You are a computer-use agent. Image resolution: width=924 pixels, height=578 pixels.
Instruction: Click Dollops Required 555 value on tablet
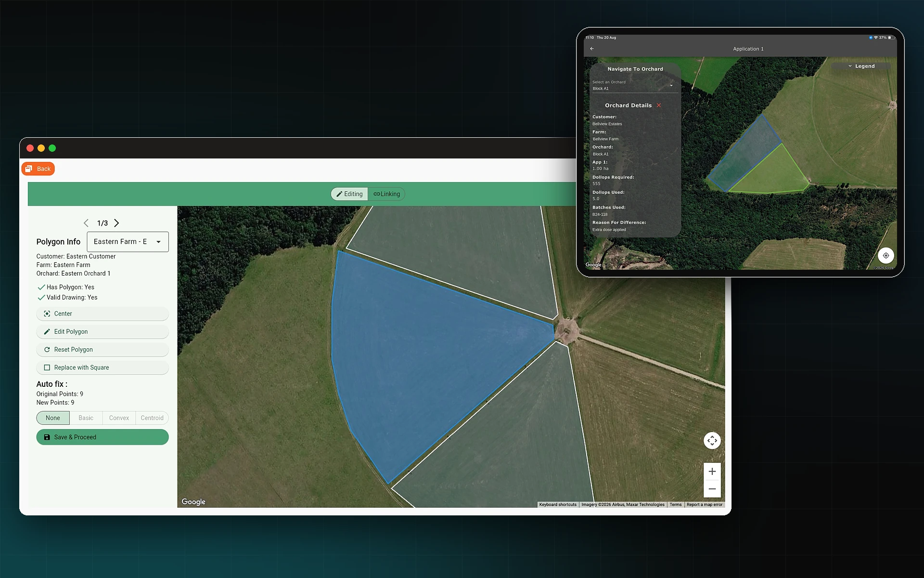pos(596,184)
